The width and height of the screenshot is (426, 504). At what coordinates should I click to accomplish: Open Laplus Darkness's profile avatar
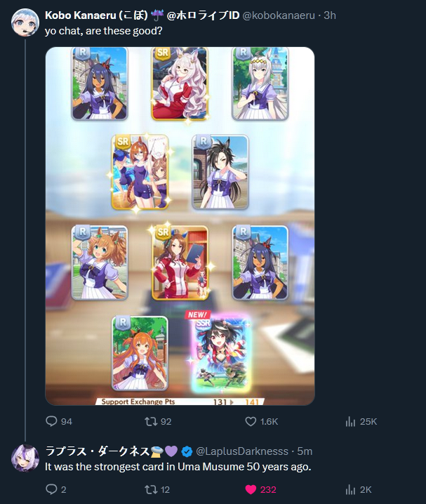(x=25, y=458)
